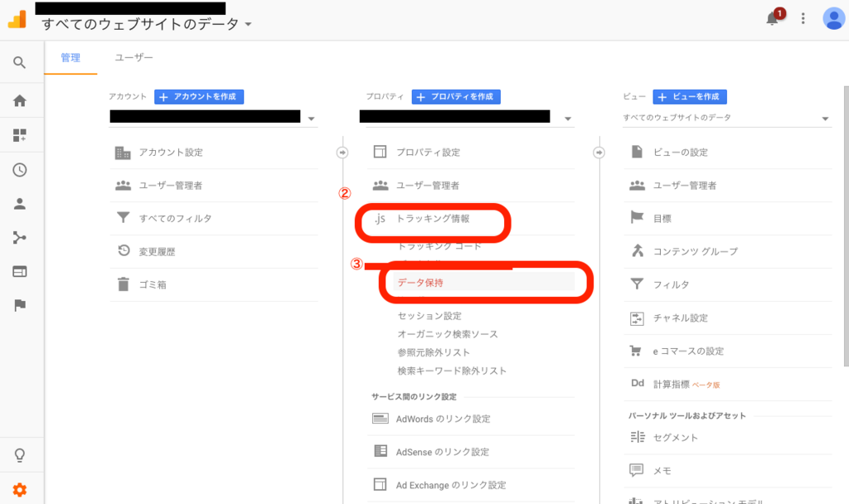849x504 pixels.
Task: Click the arrow icon between account and property columns
Action: [342, 153]
